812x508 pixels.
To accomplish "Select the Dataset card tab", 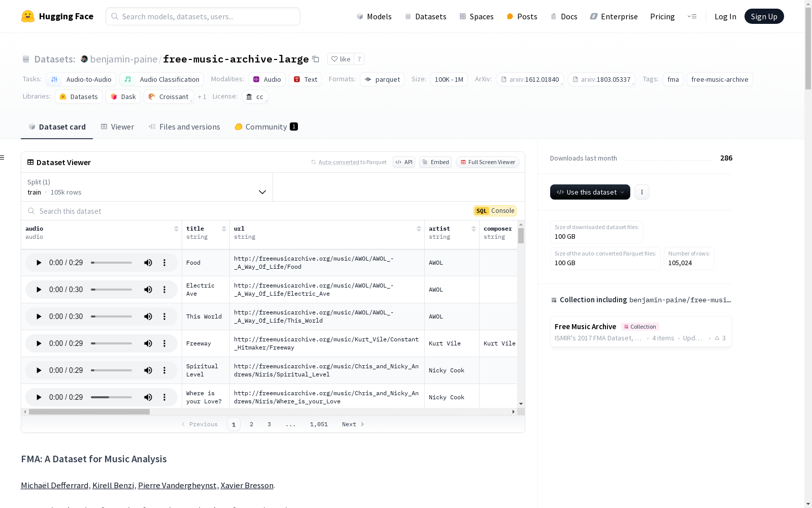I will click(x=57, y=127).
